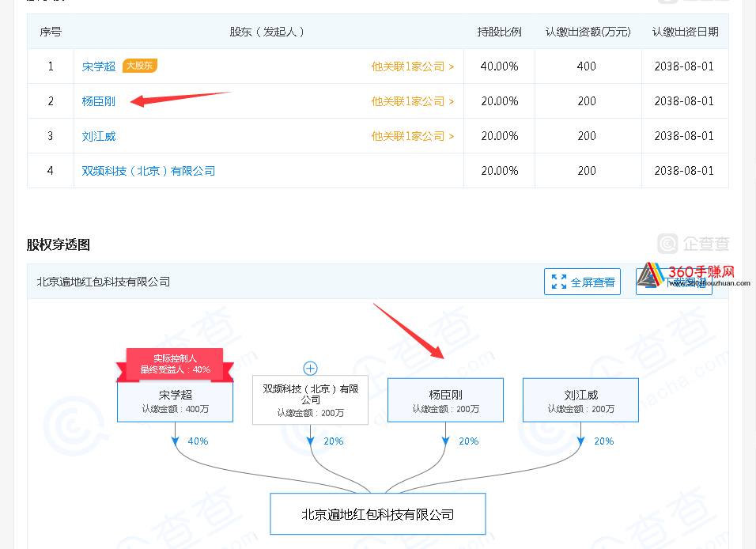This screenshot has height=549, width=756.
Task: Click the 股权穿透图 section heading
Action: [59, 244]
